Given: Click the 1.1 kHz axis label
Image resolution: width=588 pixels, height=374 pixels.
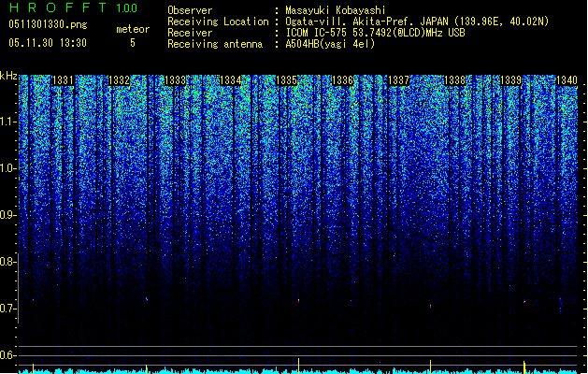Looking at the screenshot, I should coord(7,122).
